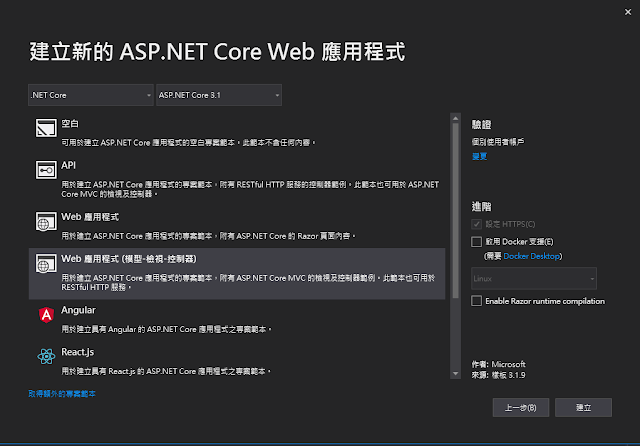The width and height of the screenshot is (640, 446).
Task: Click the API template icon
Action: [46, 170]
